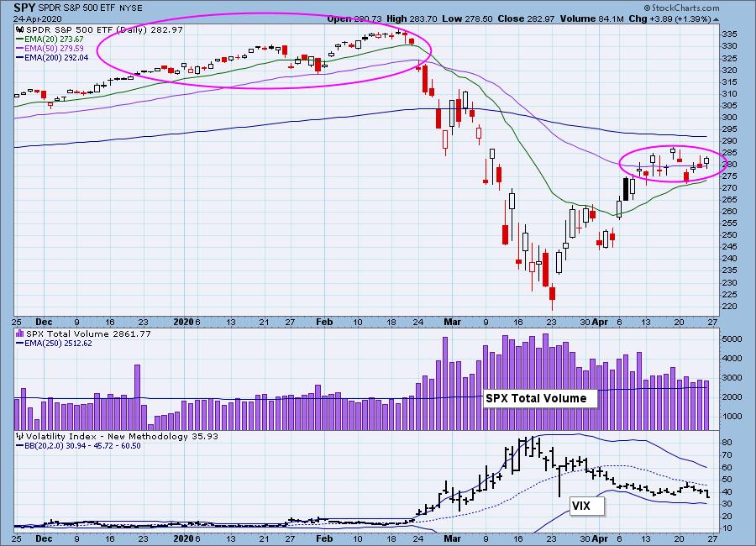The image size is (756, 546).
Task: Click the 220 price axis label
Action: click(x=729, y=307)
